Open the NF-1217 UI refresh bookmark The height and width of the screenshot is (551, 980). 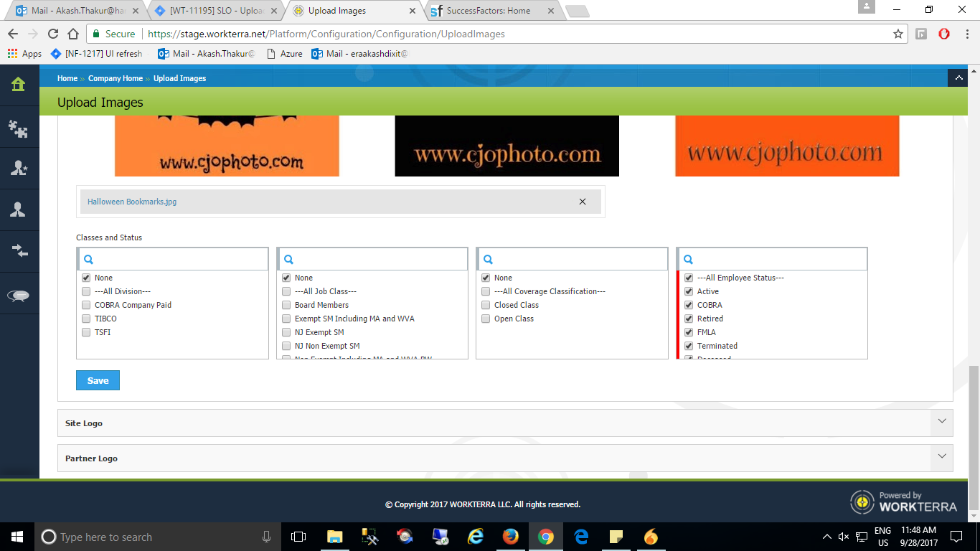(x=97, y=54)
